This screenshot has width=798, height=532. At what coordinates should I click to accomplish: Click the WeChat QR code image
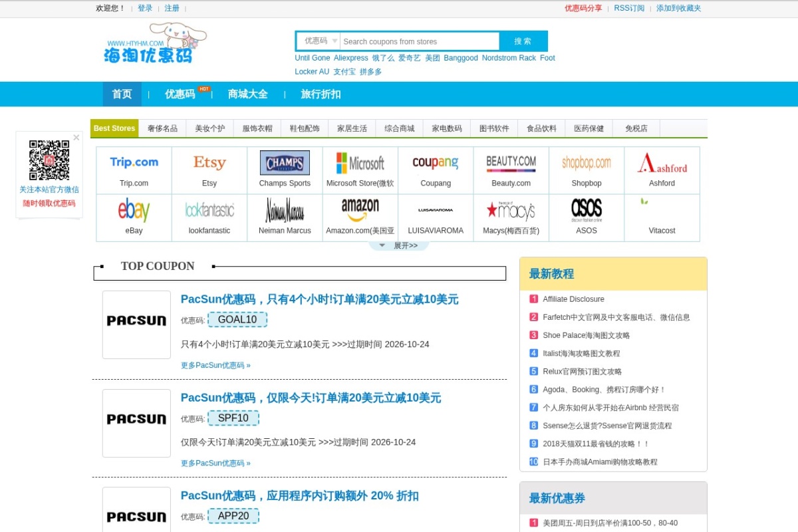tap(49, 160)
